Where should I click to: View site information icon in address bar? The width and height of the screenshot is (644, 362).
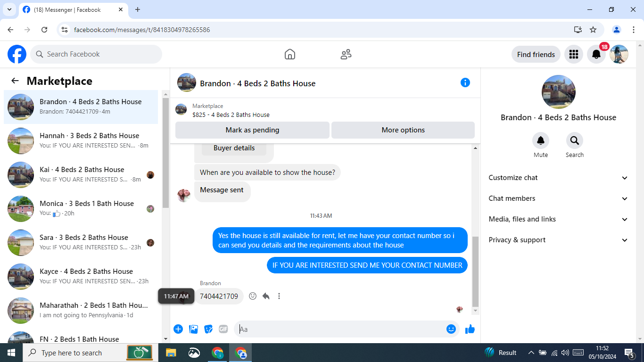point(65,30)
